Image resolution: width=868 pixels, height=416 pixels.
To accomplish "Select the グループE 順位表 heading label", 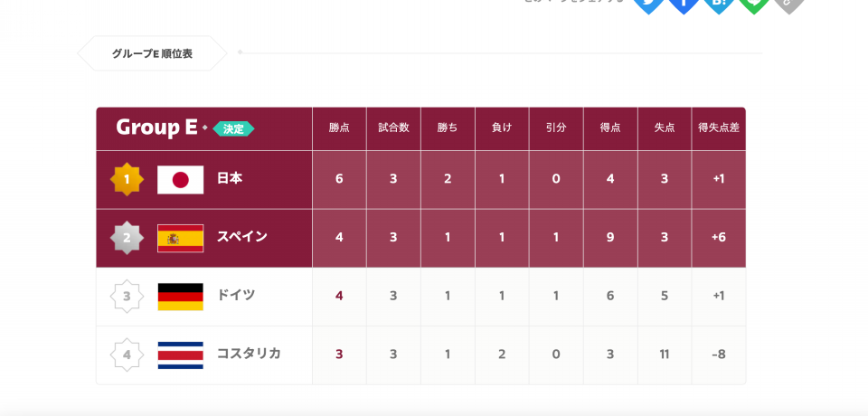I will click(x=152, y=53).
